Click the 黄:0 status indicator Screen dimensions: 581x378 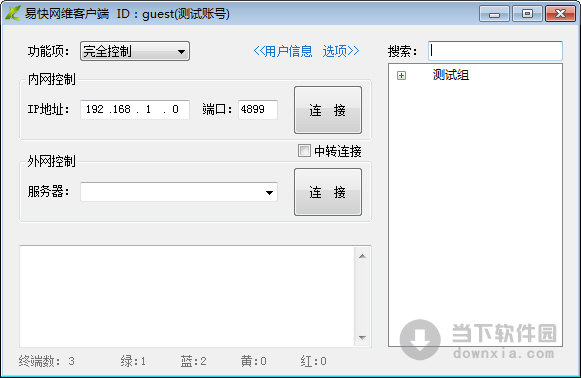pyautogui.click(x=253, y=361)
